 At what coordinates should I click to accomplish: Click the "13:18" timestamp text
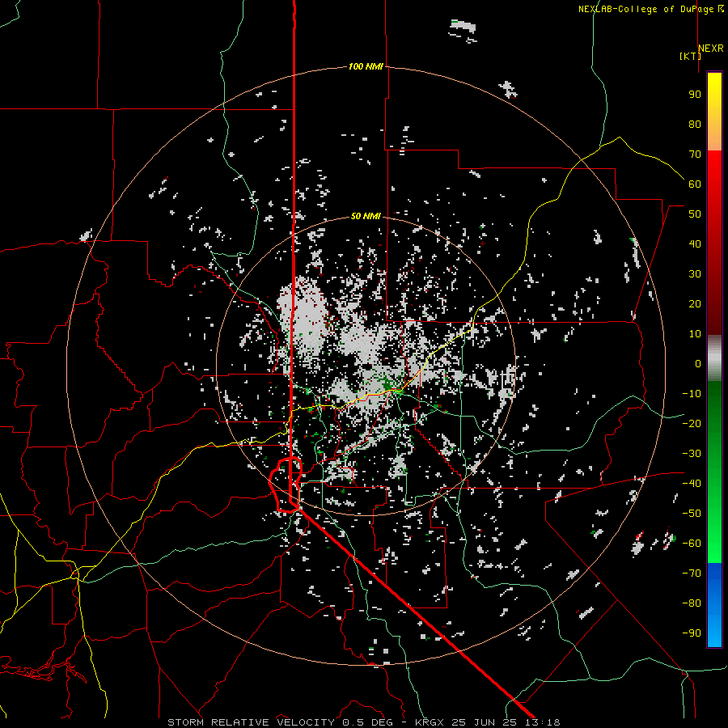tap(543, 722)
